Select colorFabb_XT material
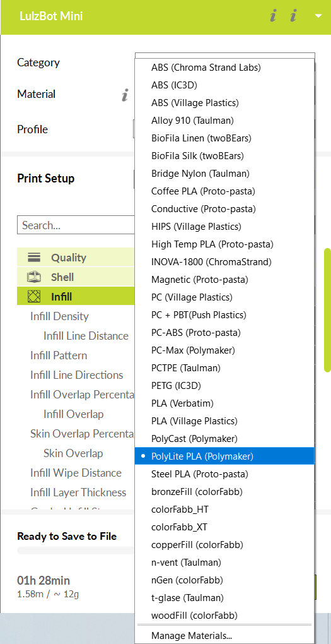 point(225,527)
